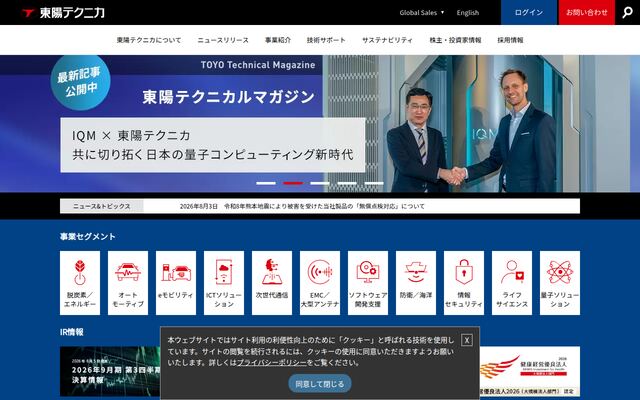Image resolution: width=640 pixels, height=400 pixels.
Task: Open 技術サポート menu
Action: [x=326, y=40]
